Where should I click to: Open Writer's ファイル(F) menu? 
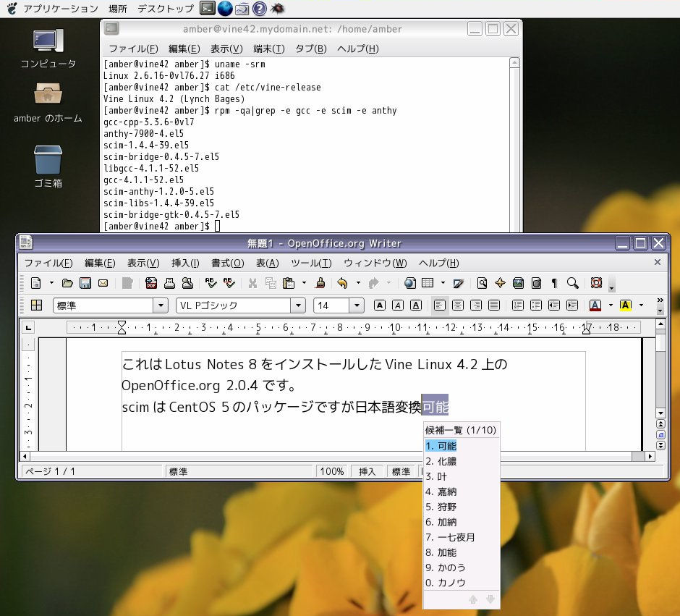[x=48, y=263]
